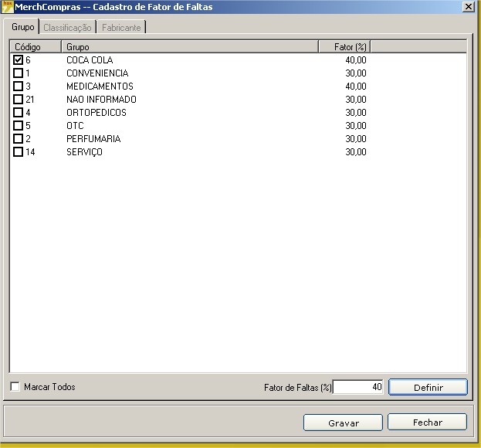This screenshot has width=481, height=448.
Task: Click the Gravar button to save
Action: [x=343, y=423]
